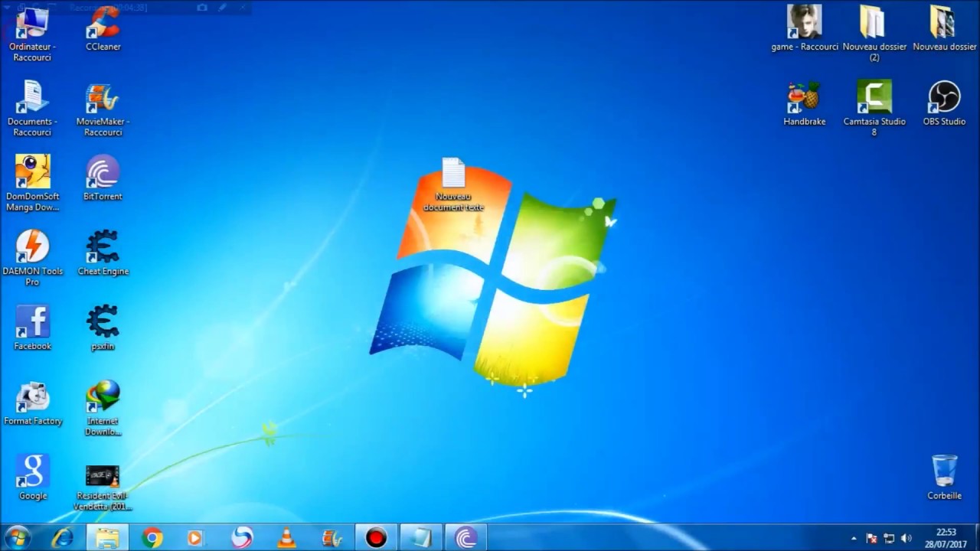This screenshot has height=551, width=980.
Task: Select the BitTorrent desktop icon
Action: click(x=103, y=178)
